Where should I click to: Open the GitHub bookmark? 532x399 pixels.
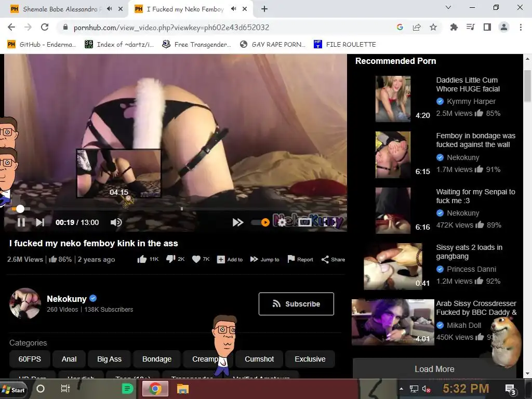[x=42, y=45]
